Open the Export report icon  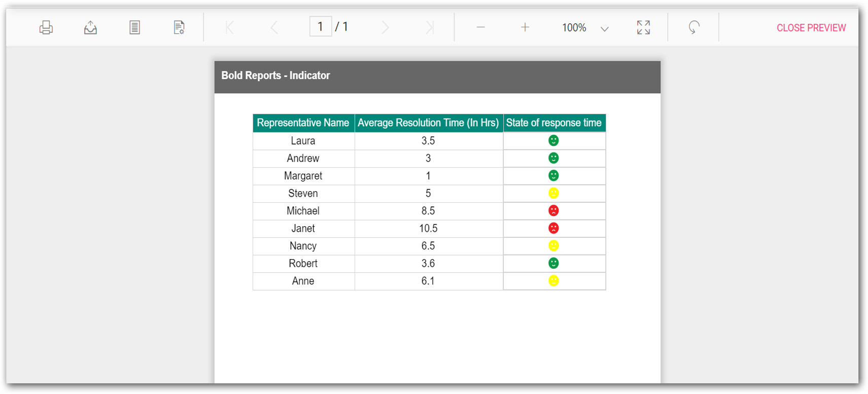tap(90, 27)
